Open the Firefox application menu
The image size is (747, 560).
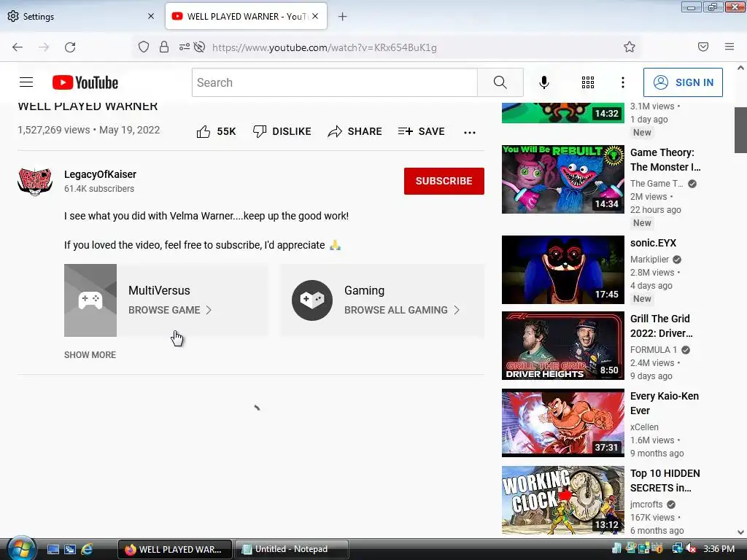point(729,47)
